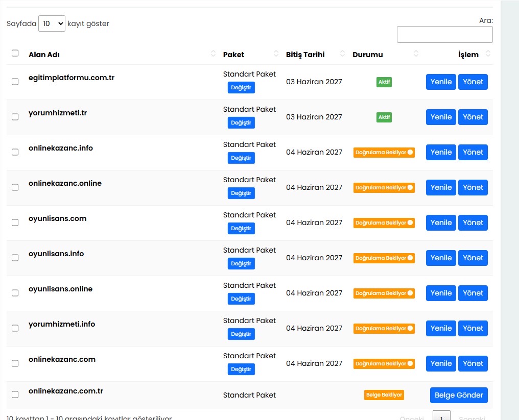Image resolution: width=519 pixels, height=420 pixels.
Task: Open the records-per-page dropdown showing 10
Action: click(x=52, y=23)
